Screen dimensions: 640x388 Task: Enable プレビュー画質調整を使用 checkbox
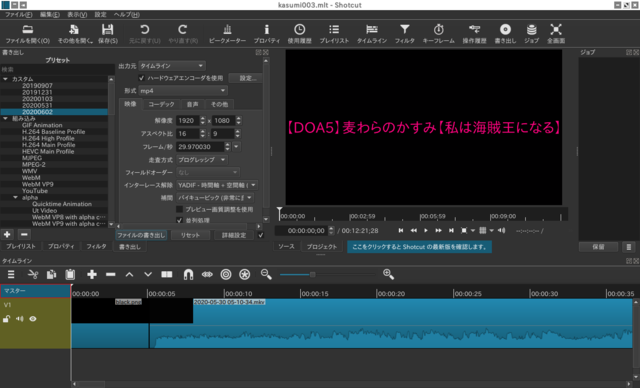click(x=179, y=209)
